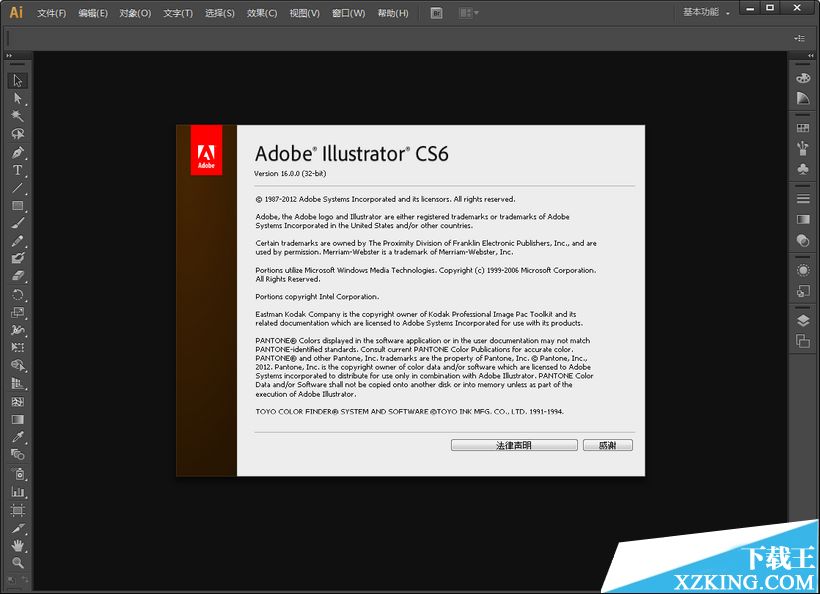This screenshot has width=820, height=594.
Task: Select the Hand tool
Action: pyautogui.click(x=18, y=545)
